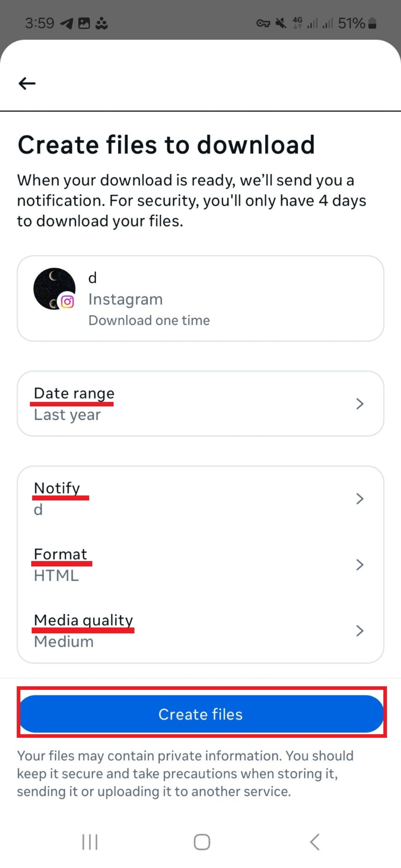The height and width of the screenshot is (868, 401).
Task: Tap the Android back navigation button
Action: (x=314, y=842)
